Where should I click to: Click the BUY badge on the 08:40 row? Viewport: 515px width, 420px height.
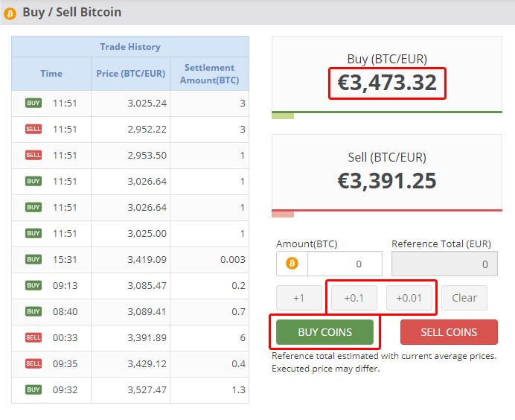[33, 311]
